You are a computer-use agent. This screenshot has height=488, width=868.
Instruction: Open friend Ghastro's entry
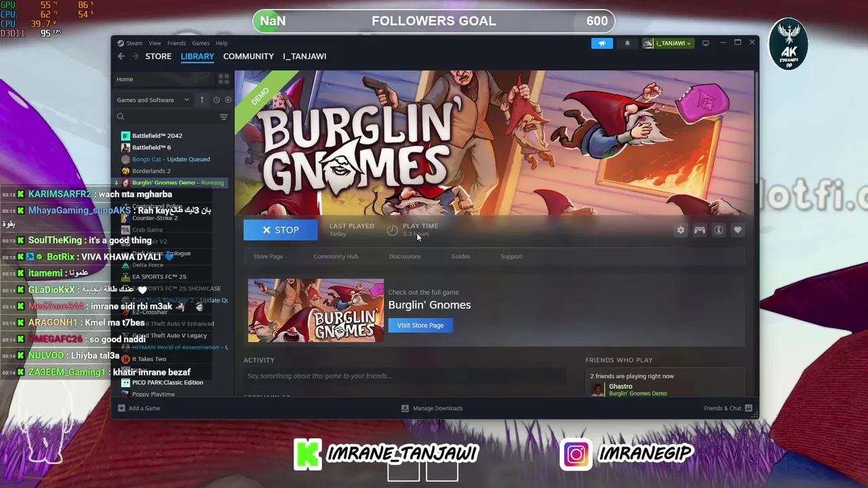(x=637, y=390)
